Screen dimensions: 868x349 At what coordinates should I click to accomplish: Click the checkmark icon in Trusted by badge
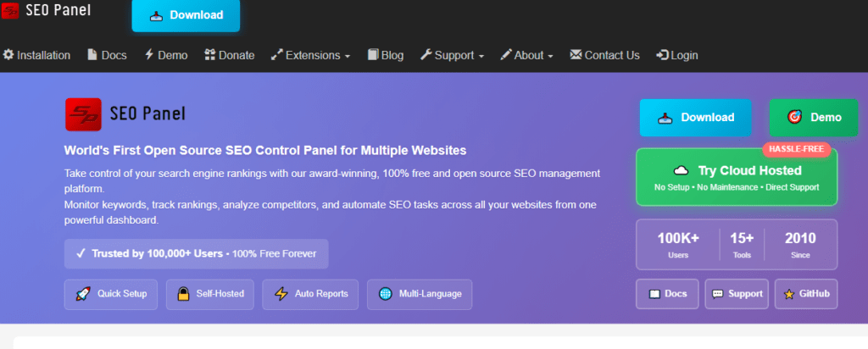(81, 254)
